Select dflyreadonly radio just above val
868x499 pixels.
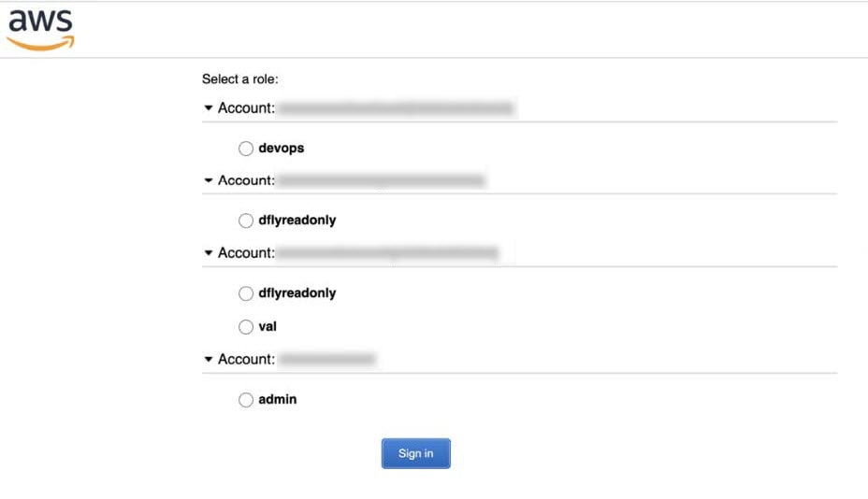246,293
